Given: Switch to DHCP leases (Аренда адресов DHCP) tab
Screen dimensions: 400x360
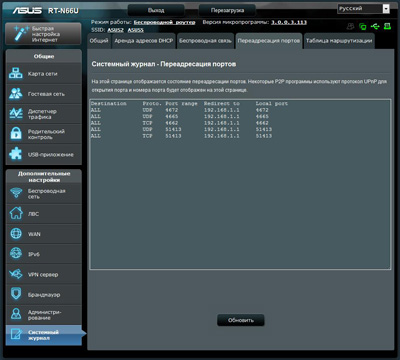Looking at the screenshot, I should [x=144, y=41].
